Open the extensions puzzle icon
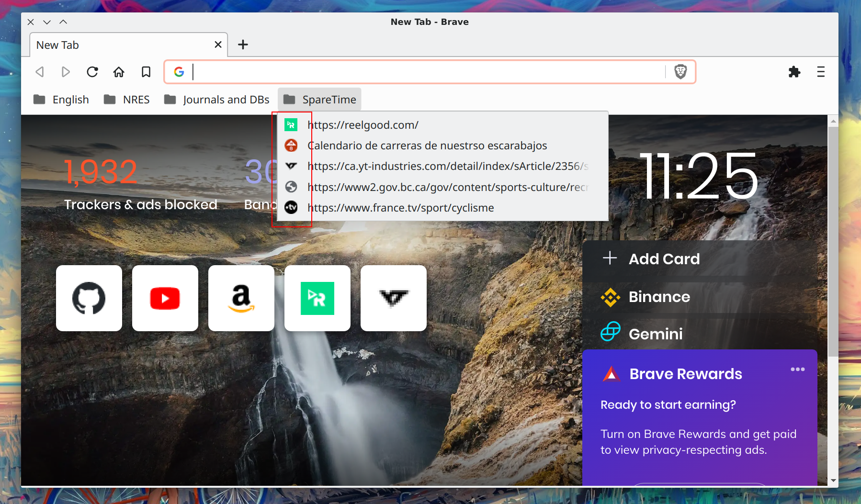Screen dimensions: 861x504 tap(794, 72)
